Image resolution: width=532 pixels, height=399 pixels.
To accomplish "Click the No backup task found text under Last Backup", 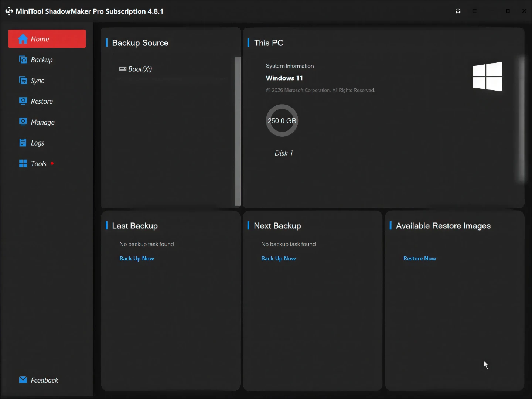I will click(x=147, y=244).
